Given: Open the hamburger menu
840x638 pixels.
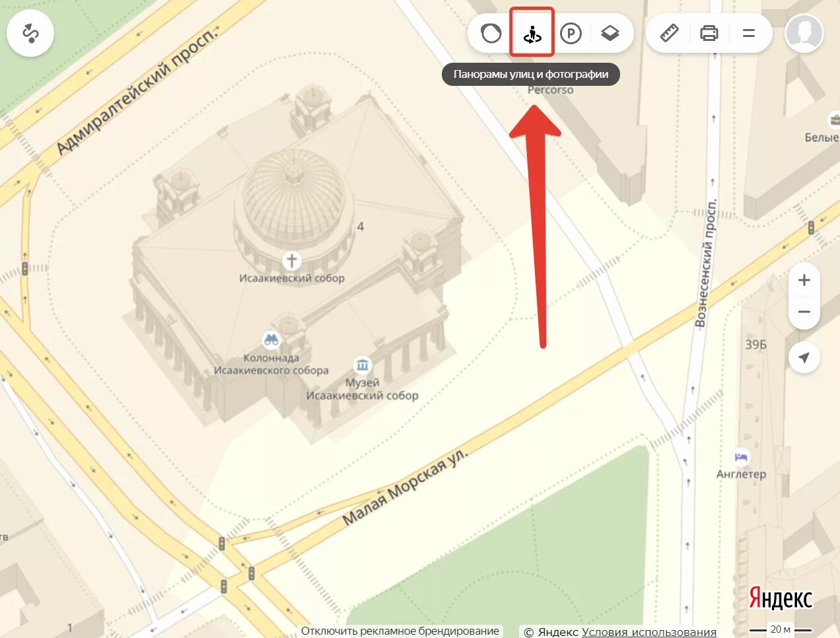Looking at the screenshot, I should tap(749, 33).
